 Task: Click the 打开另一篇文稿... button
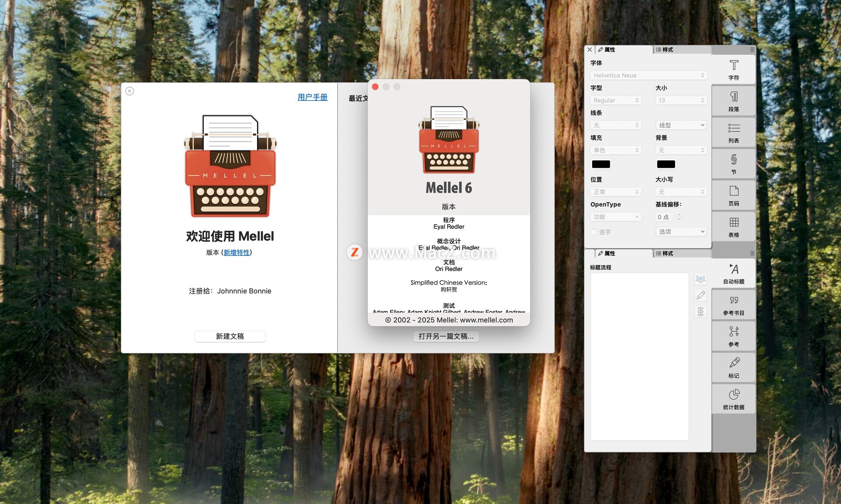(x=446, y=336)
